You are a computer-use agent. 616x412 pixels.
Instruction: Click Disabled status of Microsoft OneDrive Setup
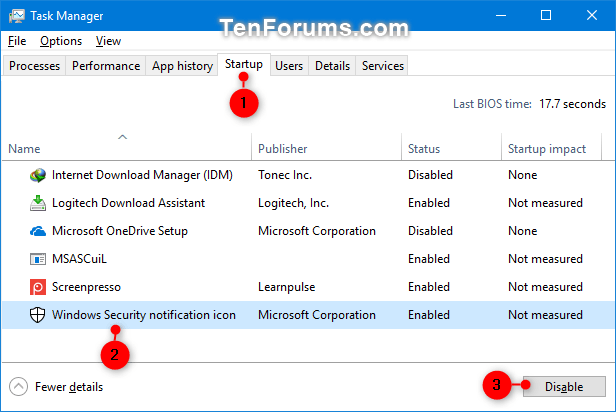click(x=431, y=231)
